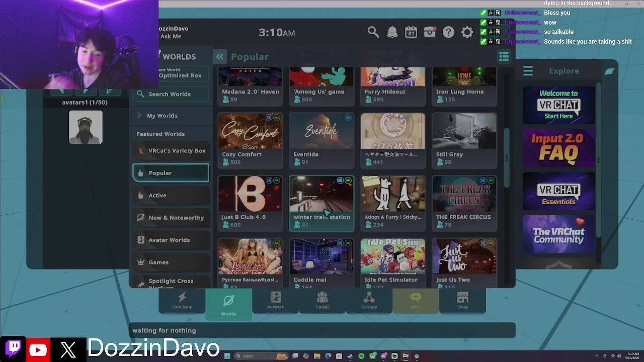This screenshot has height=362, width=644.
Task: Click the X logo in overlay
Action: tap(68, 349)
